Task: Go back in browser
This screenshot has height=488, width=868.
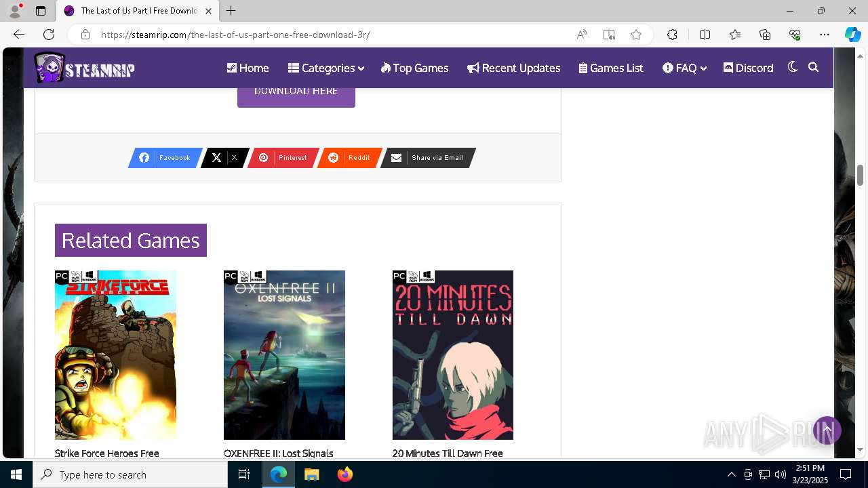Action: coord(19,35)
